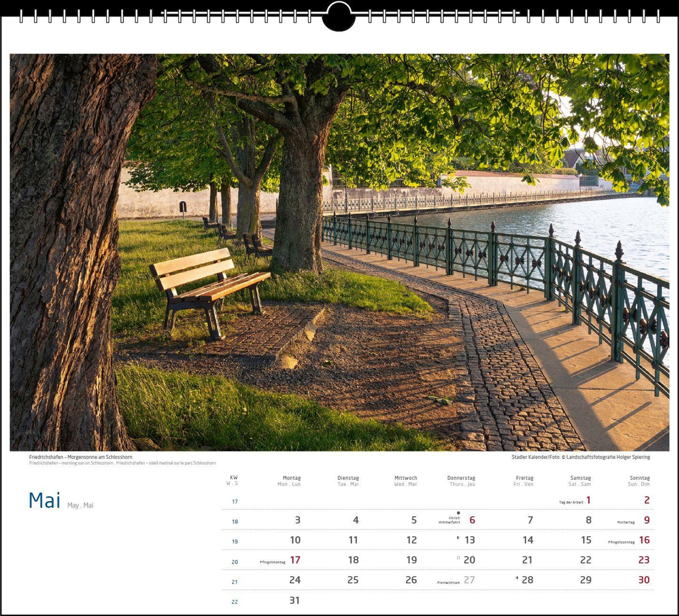
Task: Select Sunday the 16th Pfingstsonntag
Action: [x=644, y=540]
